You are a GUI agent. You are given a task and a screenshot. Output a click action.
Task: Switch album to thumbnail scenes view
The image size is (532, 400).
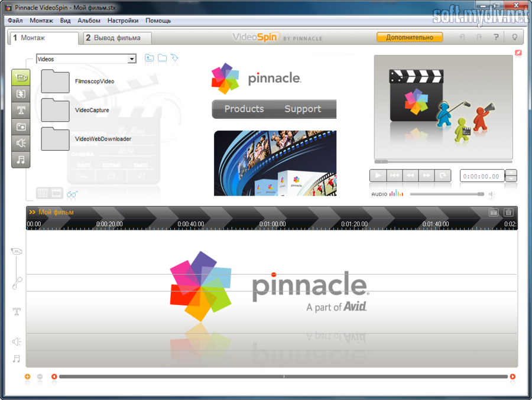[56, 193]
